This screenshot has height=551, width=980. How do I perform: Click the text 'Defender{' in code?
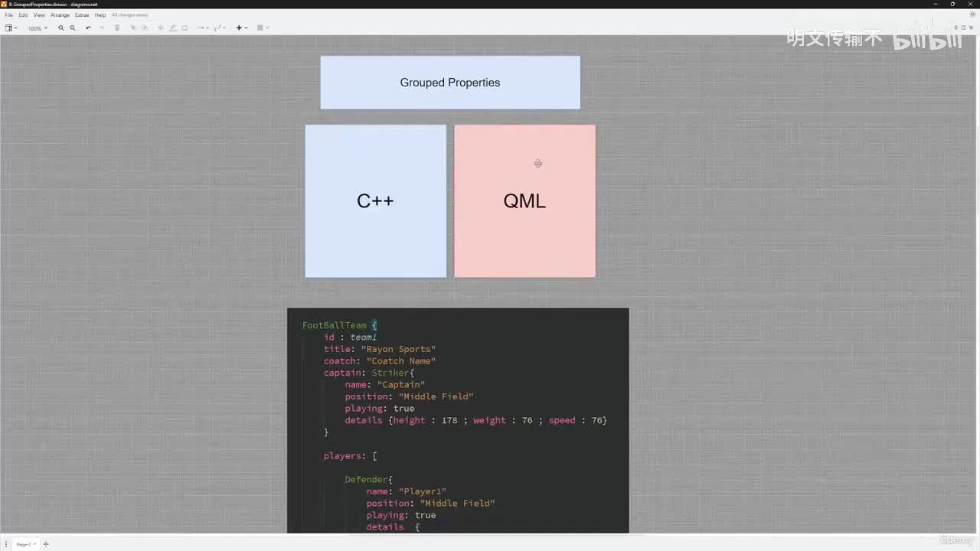pos(369,480)
